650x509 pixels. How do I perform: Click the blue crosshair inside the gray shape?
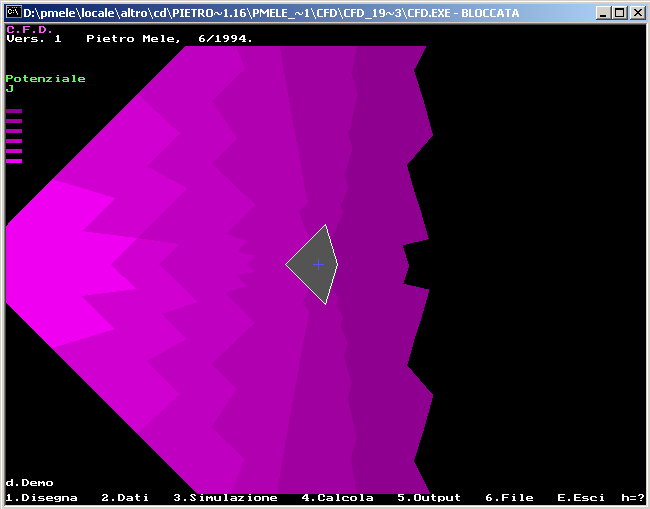click(318, 264)
